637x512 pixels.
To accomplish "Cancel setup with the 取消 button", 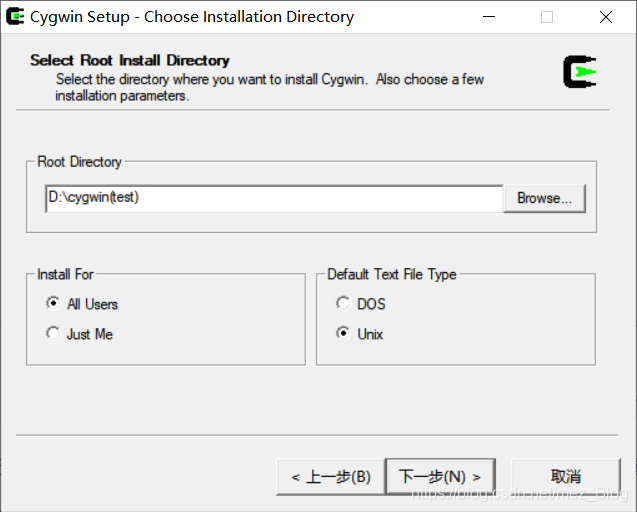I will tap(566, 477).
